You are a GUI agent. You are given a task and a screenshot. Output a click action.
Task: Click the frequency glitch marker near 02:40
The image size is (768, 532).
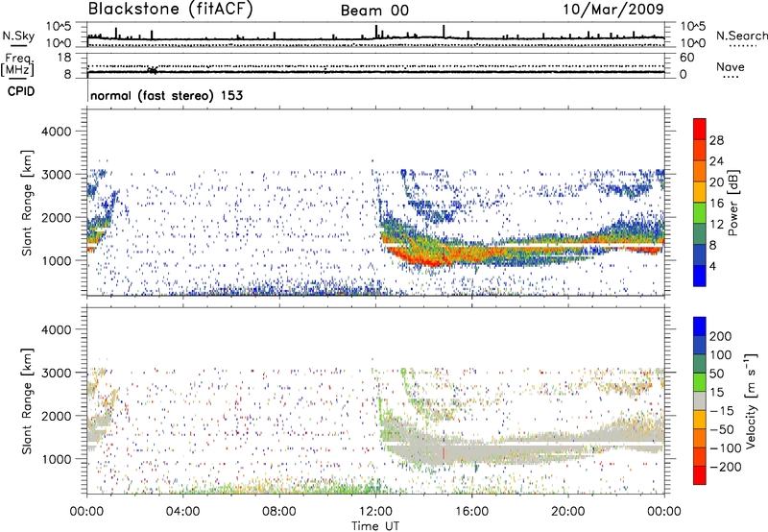click(153, 70)
